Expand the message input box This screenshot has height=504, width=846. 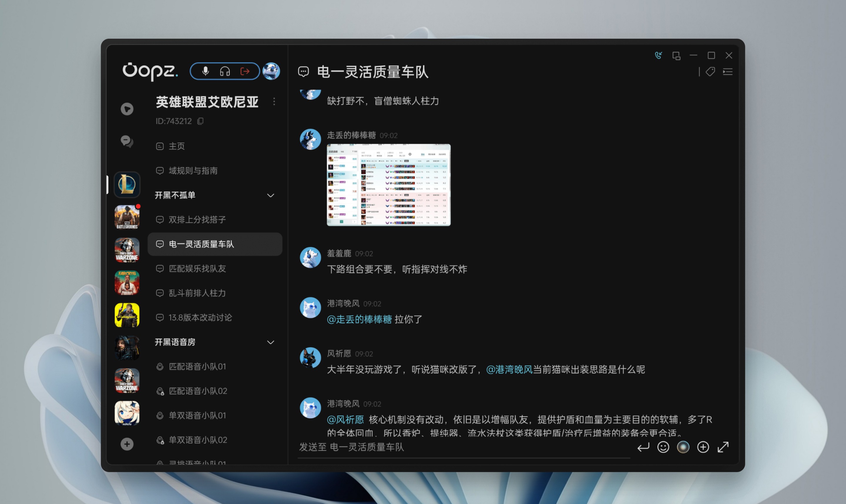point(723,447)
